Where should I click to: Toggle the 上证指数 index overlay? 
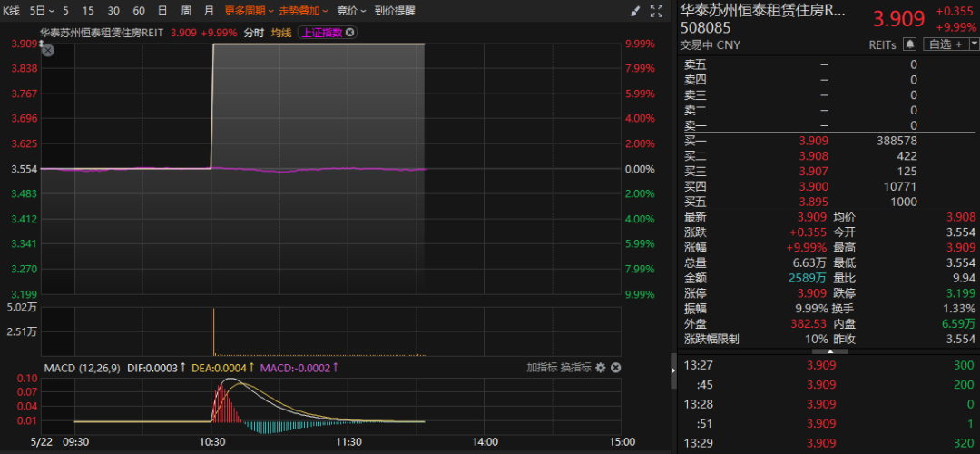point(321,33)
